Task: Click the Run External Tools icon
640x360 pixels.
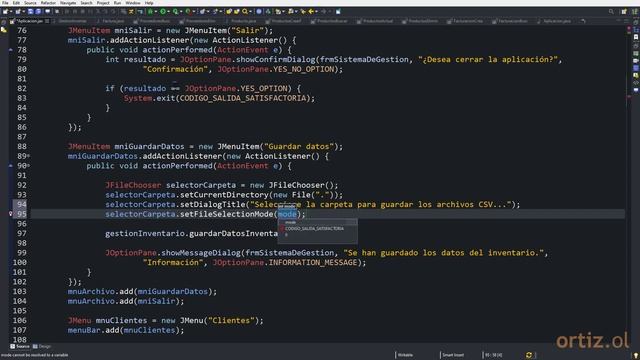Action: point(188,11)
